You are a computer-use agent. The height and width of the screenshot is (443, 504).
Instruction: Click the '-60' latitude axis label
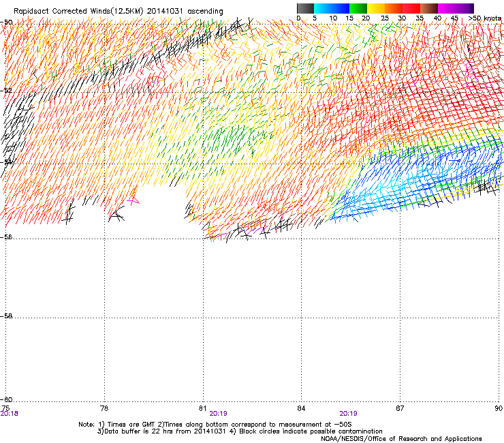click(x=6, y=400)
